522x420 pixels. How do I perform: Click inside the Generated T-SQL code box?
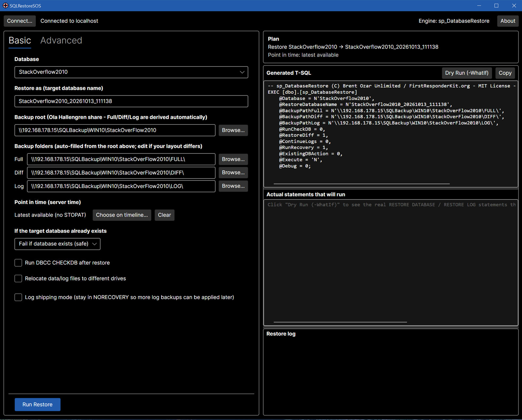click(391, 134)
